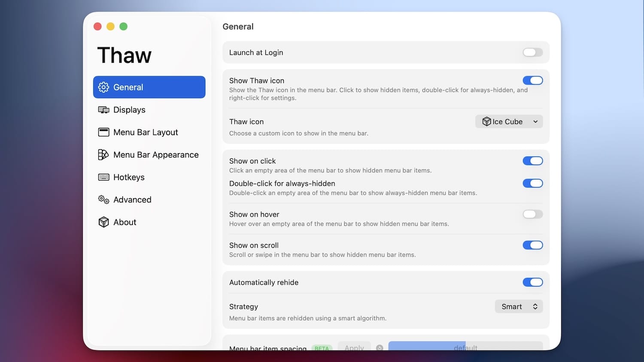The width and height of the screenshot is (644, 362).
Task: Click 'Choose a custom icon' description text
Action: click(299, 133)
